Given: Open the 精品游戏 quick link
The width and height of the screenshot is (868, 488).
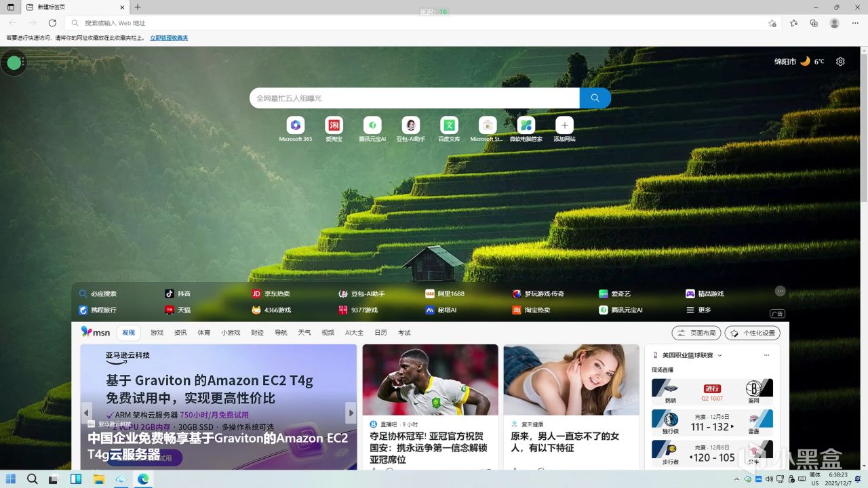Looking at the screenshot, I should (x=705, y=293).
